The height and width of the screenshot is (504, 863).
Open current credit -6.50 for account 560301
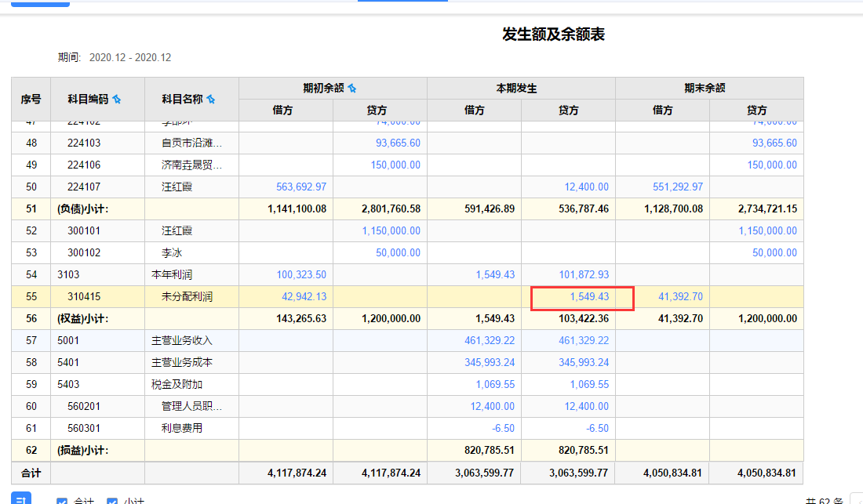[597, 429]
